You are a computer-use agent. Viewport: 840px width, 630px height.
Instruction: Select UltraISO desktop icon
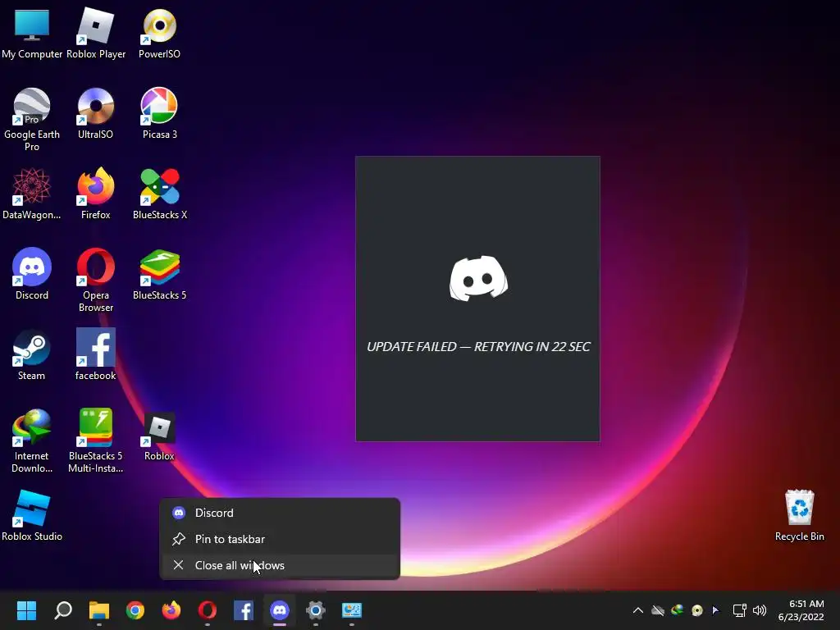click(x=95, y=113)
